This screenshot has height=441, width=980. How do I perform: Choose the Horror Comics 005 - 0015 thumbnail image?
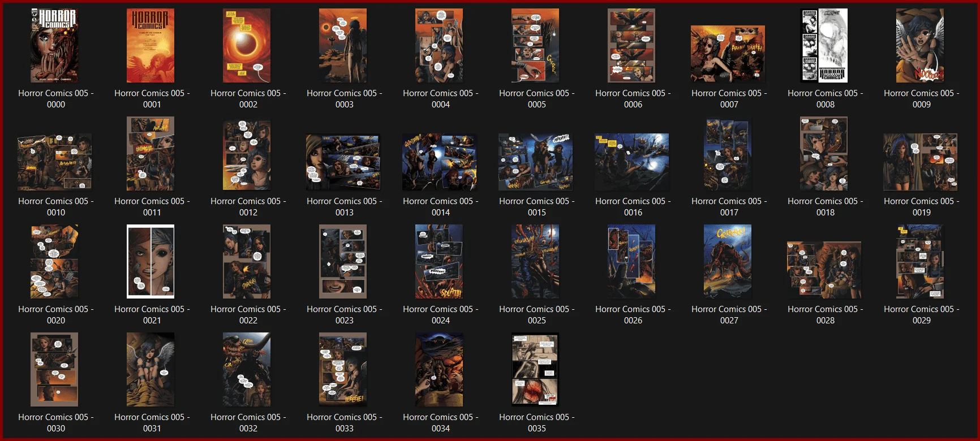[535, 162]
